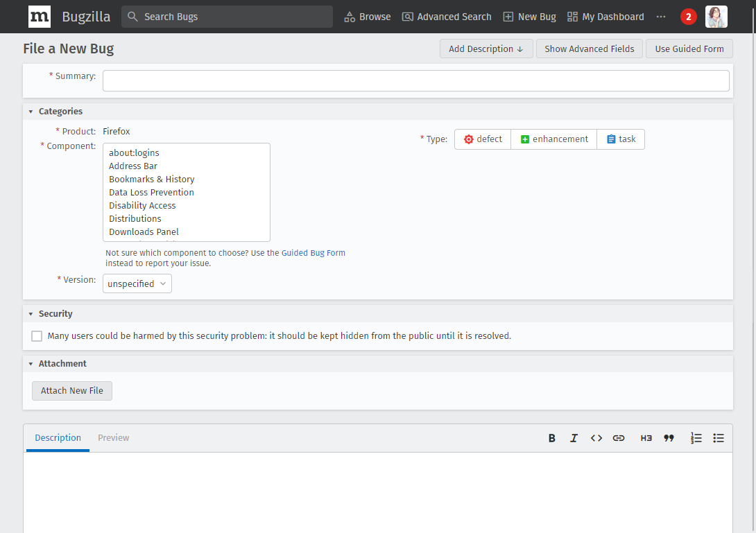This screenshot has width=756, height=533.
Task: Add heading with the H3 icon
Action: tap(646, 438)
